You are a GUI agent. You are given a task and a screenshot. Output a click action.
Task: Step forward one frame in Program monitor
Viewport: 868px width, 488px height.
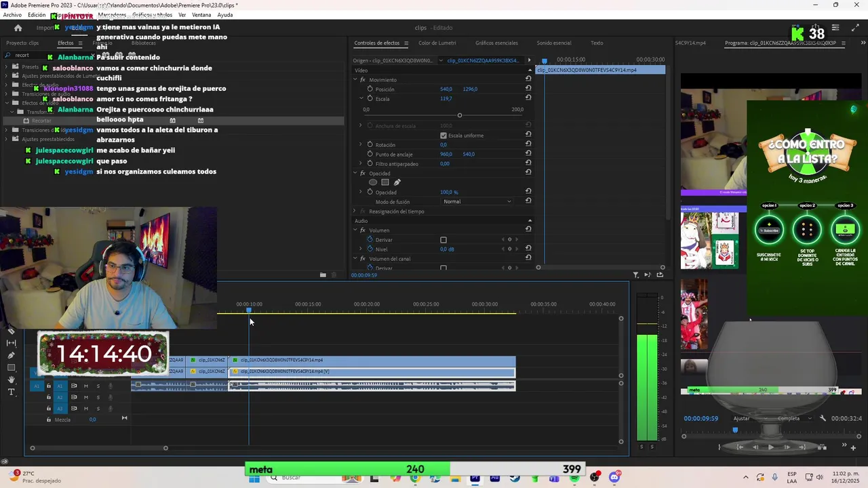787,447
